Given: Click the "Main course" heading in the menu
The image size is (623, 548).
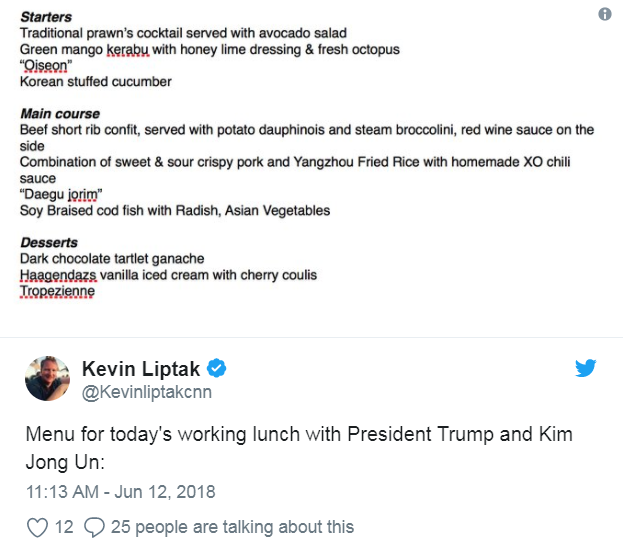Looking at the screenshot, I should tap(60, 114).
